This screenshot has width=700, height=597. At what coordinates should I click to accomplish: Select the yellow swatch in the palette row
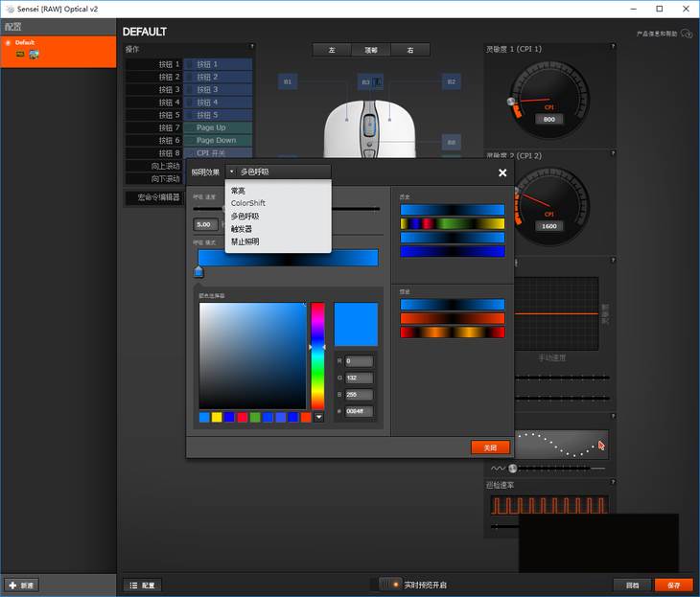tap(217, 417)
